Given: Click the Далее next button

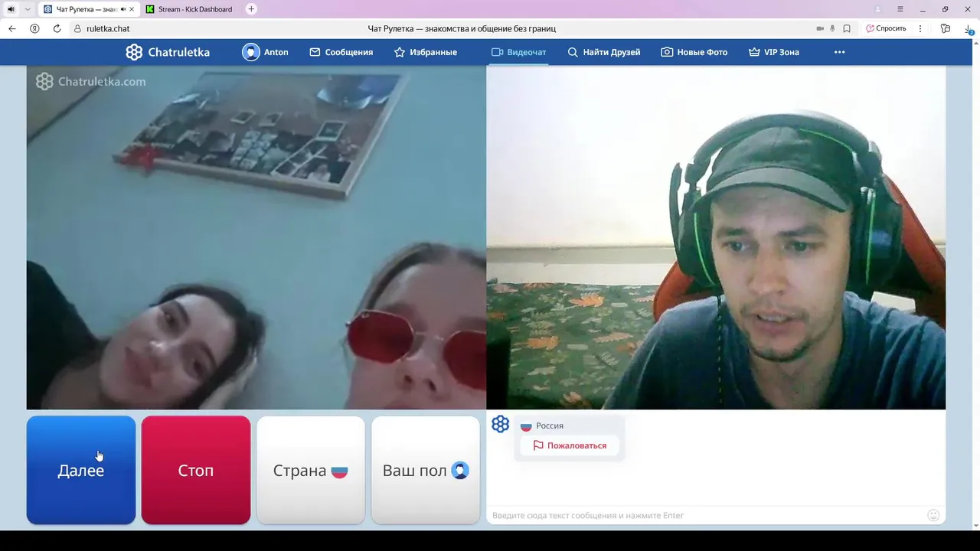Looking at the screenshot, I should pyautogui.click(x=81, y=470).
